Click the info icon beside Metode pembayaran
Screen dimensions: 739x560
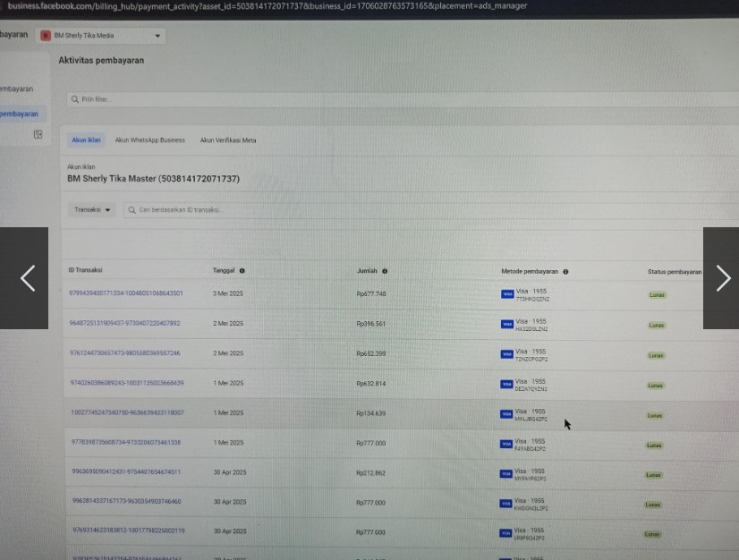pos(565,271)
